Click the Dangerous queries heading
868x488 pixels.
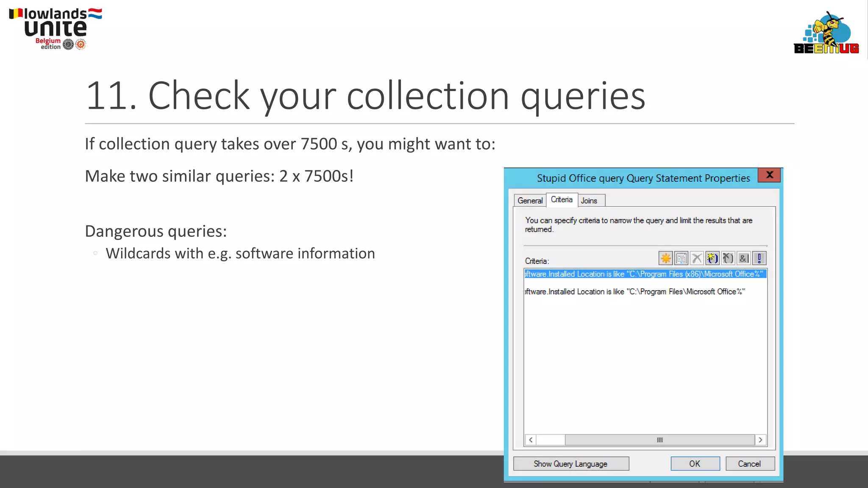point(156,231)
